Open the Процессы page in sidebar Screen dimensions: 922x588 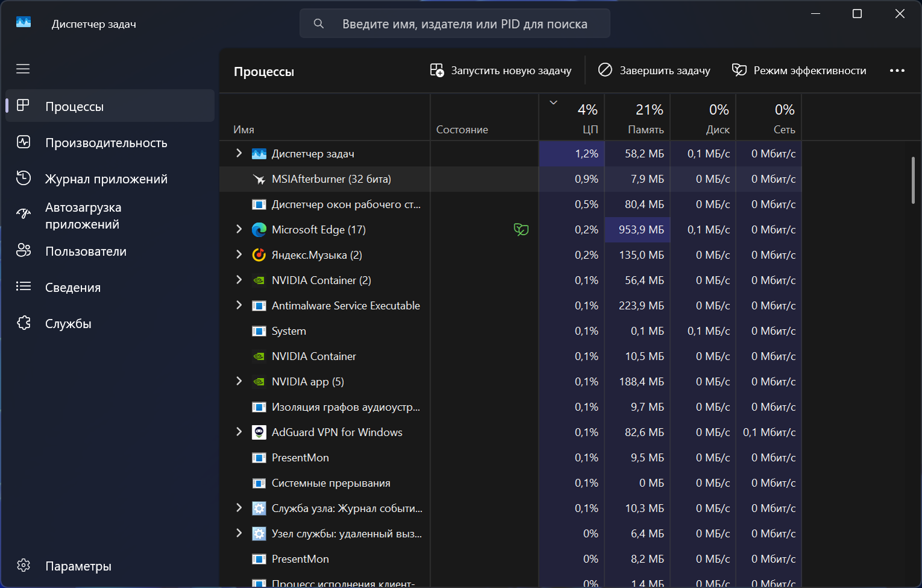point(110,106)
